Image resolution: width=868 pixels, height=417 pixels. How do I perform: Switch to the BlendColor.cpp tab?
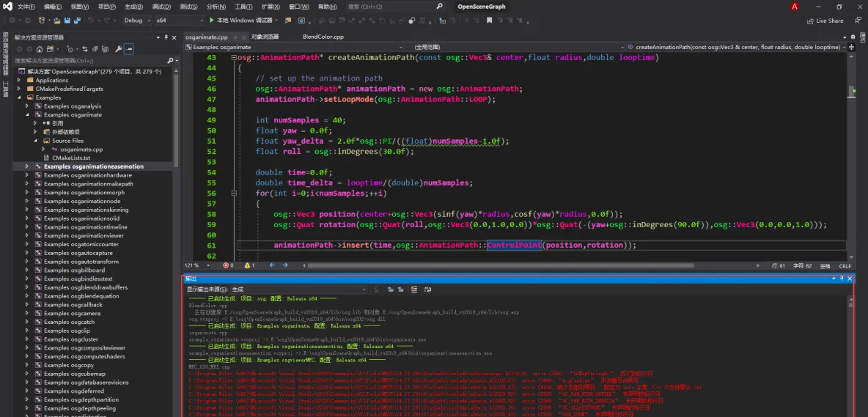click(323, 37)
